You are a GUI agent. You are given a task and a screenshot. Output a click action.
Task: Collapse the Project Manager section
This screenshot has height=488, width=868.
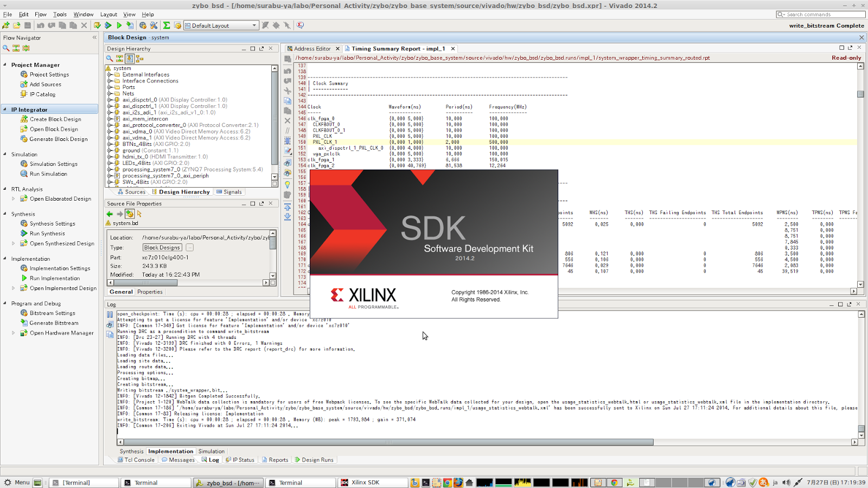click(x=5, y=65)
